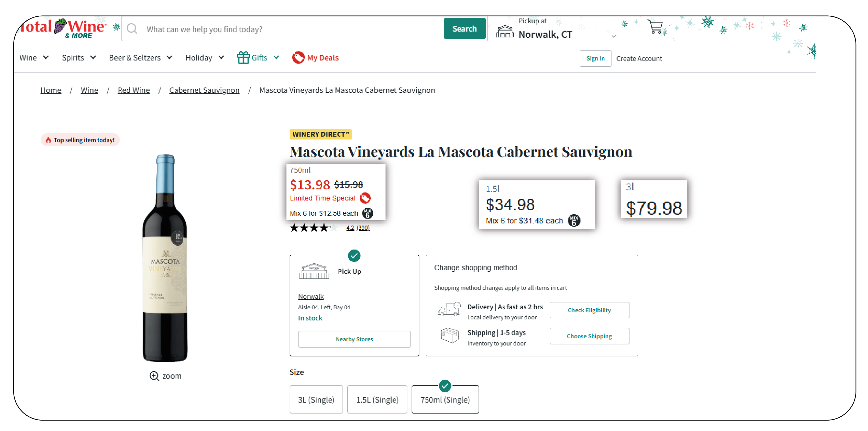Click the Wine breadcrumb link
The image size is (868, 431).
click(x=89, y=90)
